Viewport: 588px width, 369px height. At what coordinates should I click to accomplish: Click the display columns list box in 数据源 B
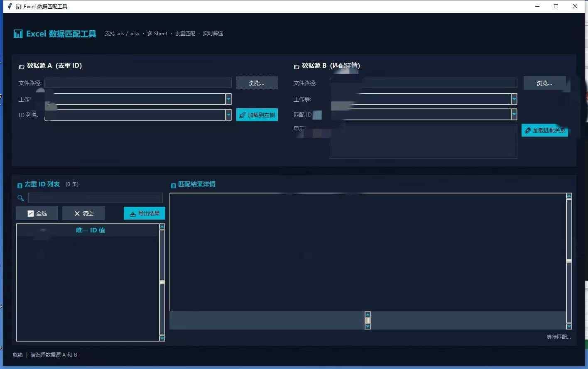(424, 141)
